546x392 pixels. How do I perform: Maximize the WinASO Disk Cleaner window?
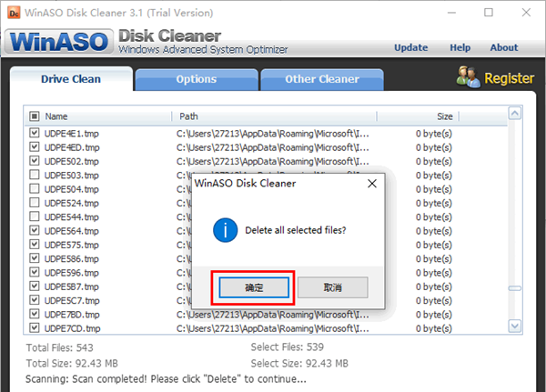[489, 13]
